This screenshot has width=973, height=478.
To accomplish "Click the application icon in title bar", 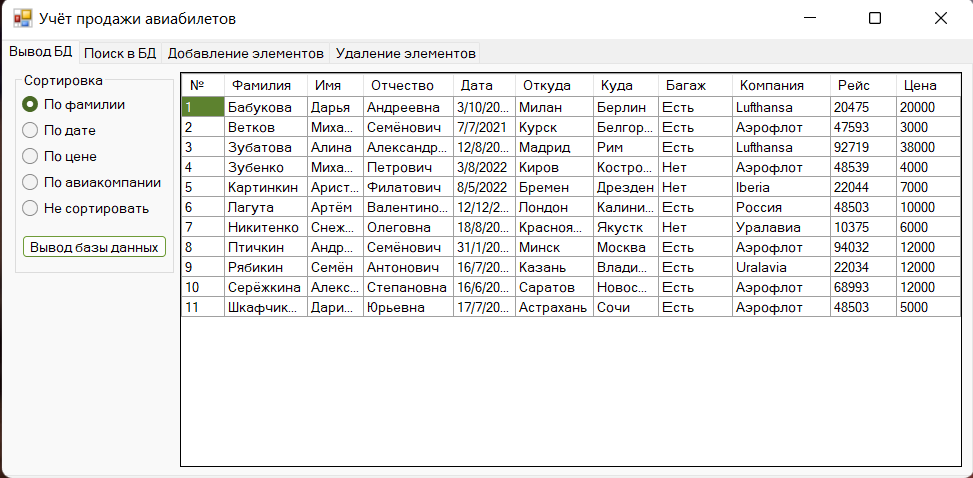I will pyautogui.click(x=22, y=19).
